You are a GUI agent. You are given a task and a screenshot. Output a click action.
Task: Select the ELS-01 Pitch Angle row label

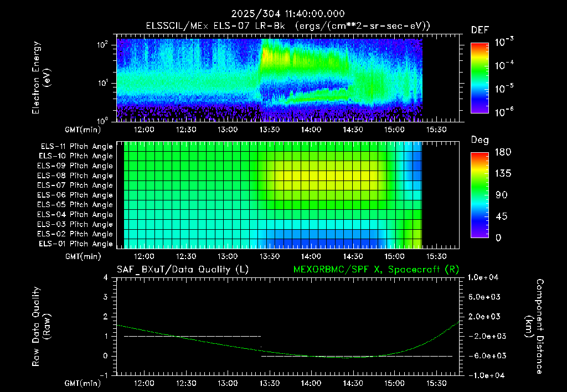click(76, 244)
